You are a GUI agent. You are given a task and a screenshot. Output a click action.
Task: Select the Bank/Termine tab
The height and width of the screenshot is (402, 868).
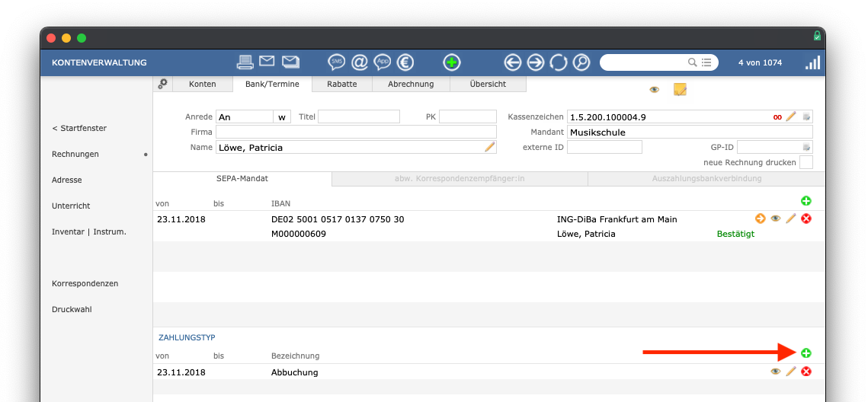click(x=272, y=84)
